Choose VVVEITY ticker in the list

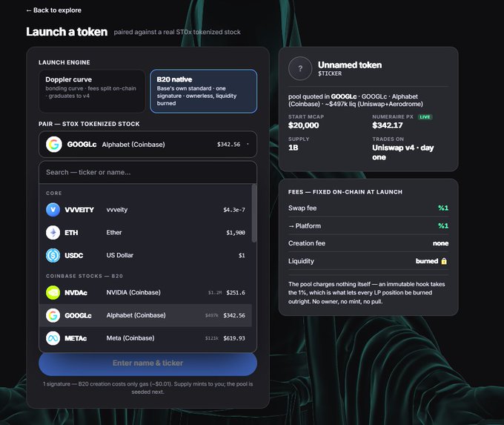click(x=79, y=210)
